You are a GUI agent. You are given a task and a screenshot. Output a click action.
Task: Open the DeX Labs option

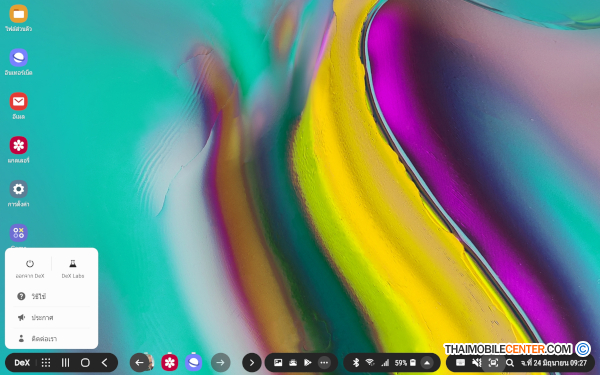tap(73, 269)
